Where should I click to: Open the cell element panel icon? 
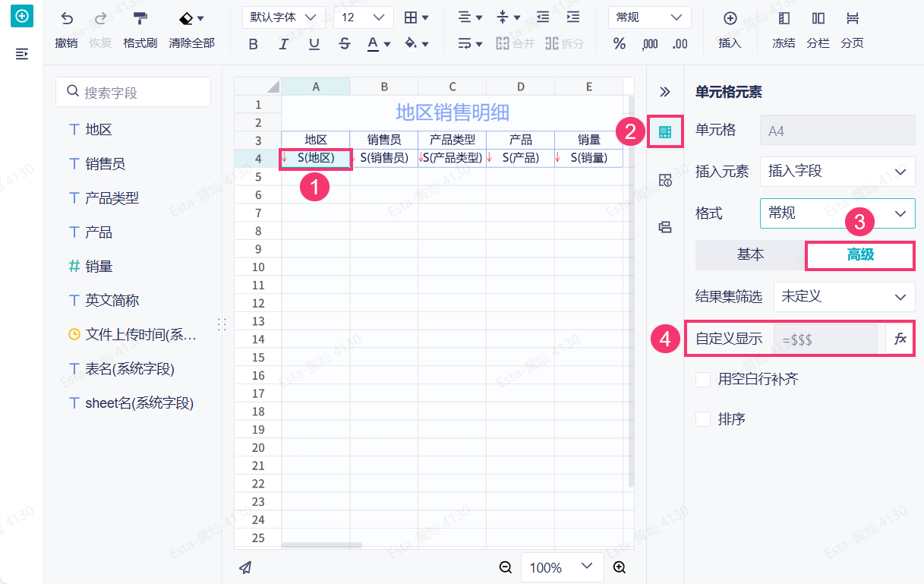pos(665,132)
